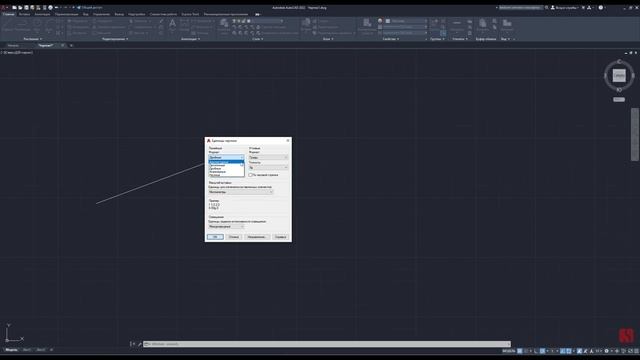Switch to the Лист1 layout tab
Screen dimensions: 640x360
click(27, 350)
